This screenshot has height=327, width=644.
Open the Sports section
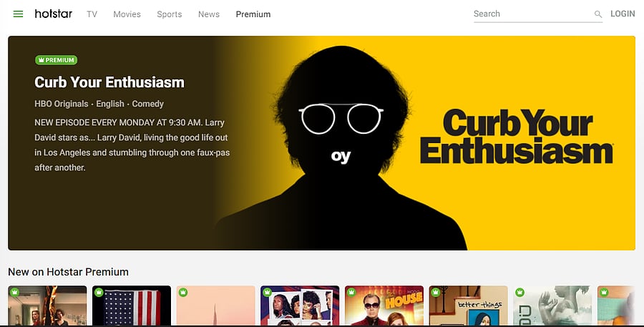(x=169, y=14)
